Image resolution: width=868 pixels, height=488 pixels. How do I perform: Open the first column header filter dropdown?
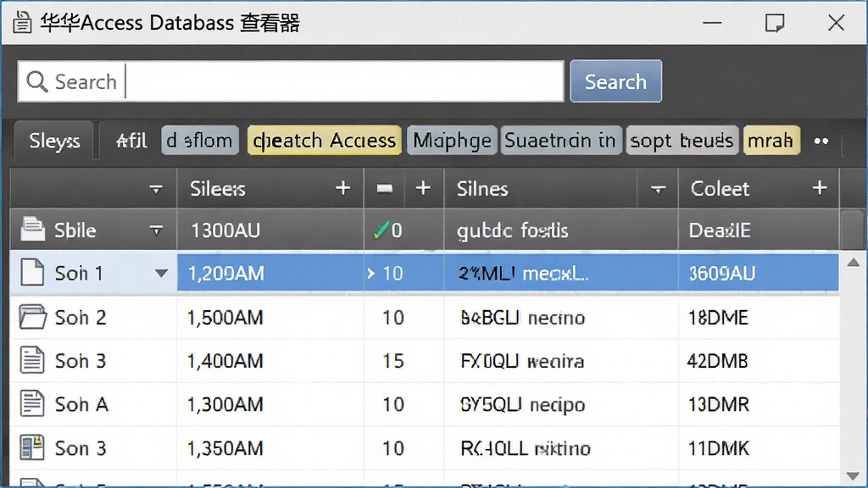point(156,189)
